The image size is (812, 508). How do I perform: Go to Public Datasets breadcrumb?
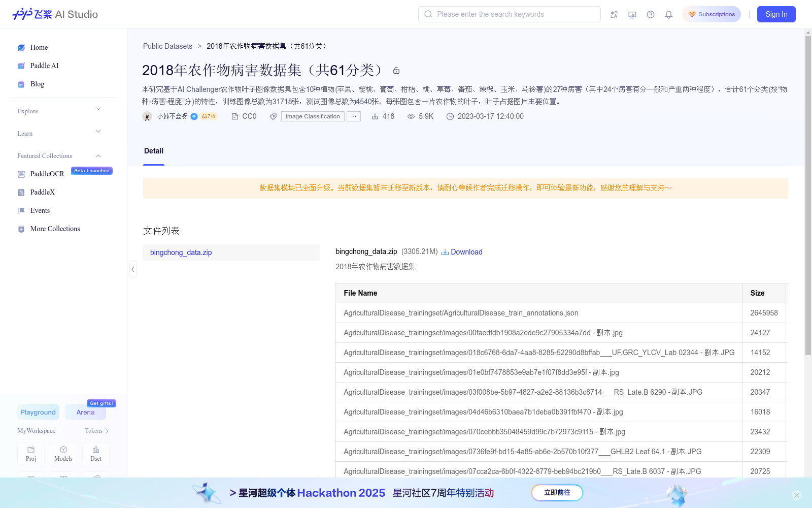[167, 46]
